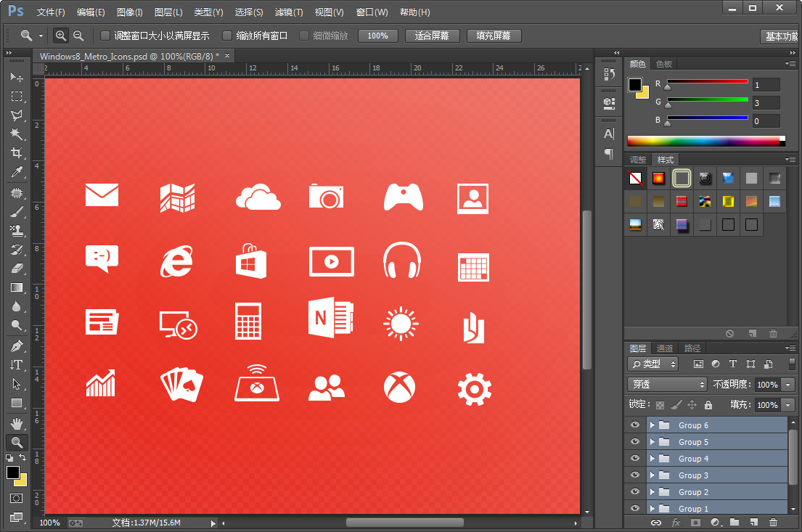Screen dimensions: 802x532
Task: Select the Brush tool
Action: [17, 212]
